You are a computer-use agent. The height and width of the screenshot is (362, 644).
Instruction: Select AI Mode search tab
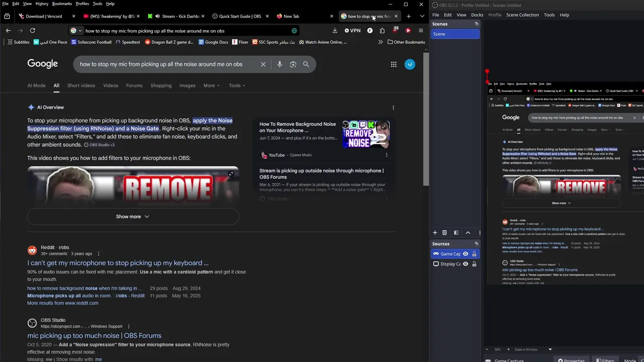coord(36,85)
